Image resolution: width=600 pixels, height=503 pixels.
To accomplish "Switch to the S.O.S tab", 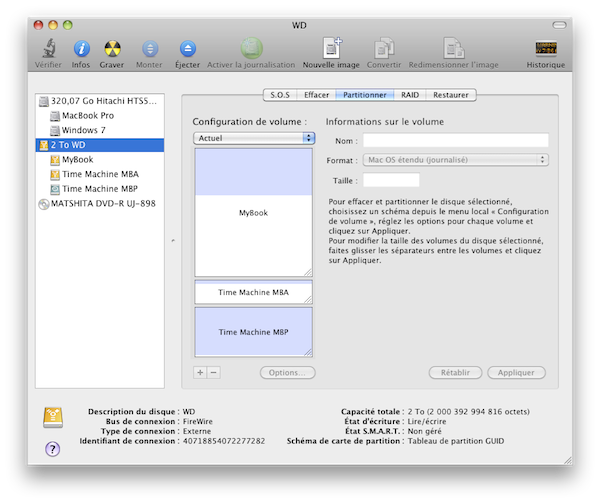I will point(280,95).
